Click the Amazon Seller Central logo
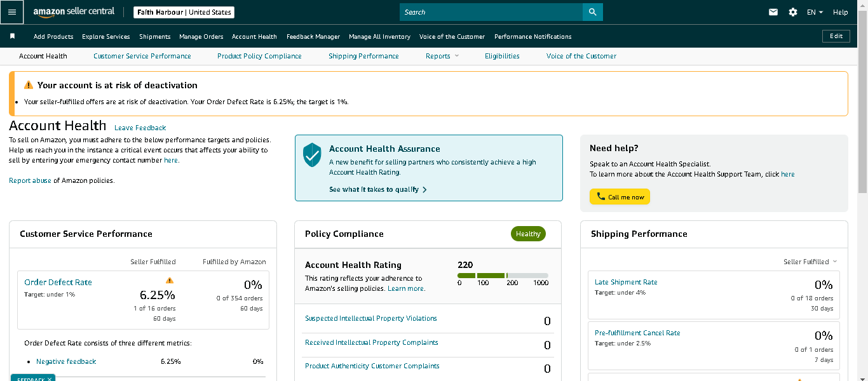Viewport: 868px width, 381px height. [74, 12]
